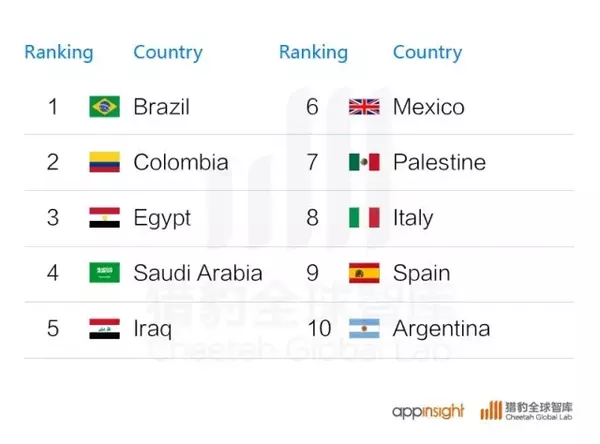Click the Palestine country name
This screenshot has height=444, width=600.
pyautogui.click(x=439, y=162)
